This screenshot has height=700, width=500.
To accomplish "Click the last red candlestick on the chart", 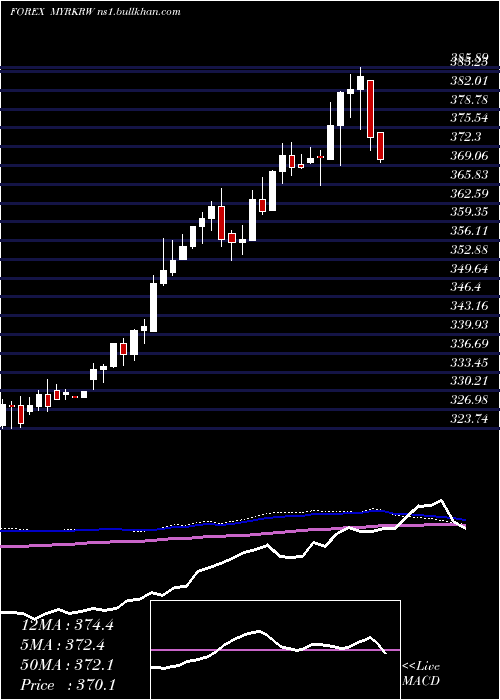I will 380,146.
